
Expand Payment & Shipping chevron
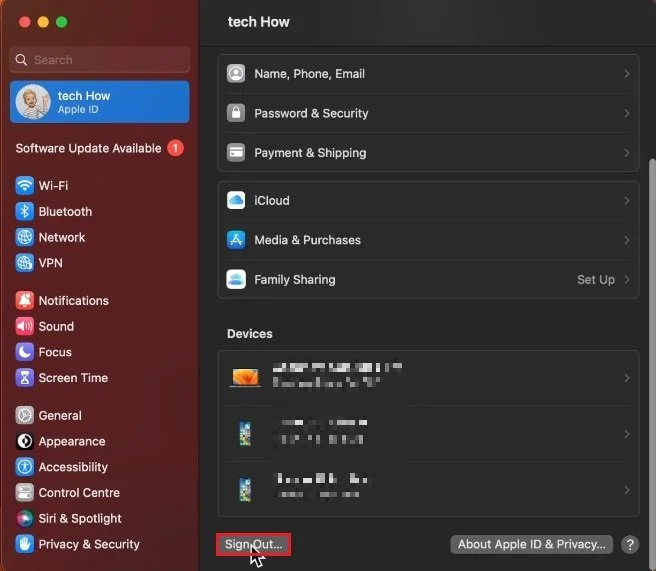(626, 153)
